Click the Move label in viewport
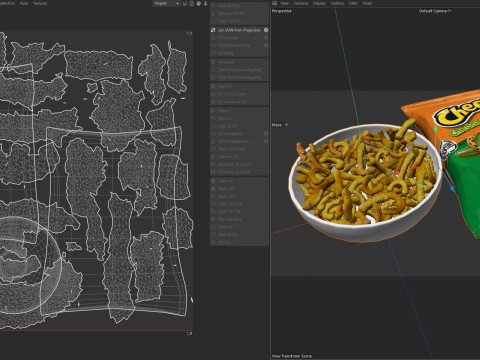 (277, 125)
